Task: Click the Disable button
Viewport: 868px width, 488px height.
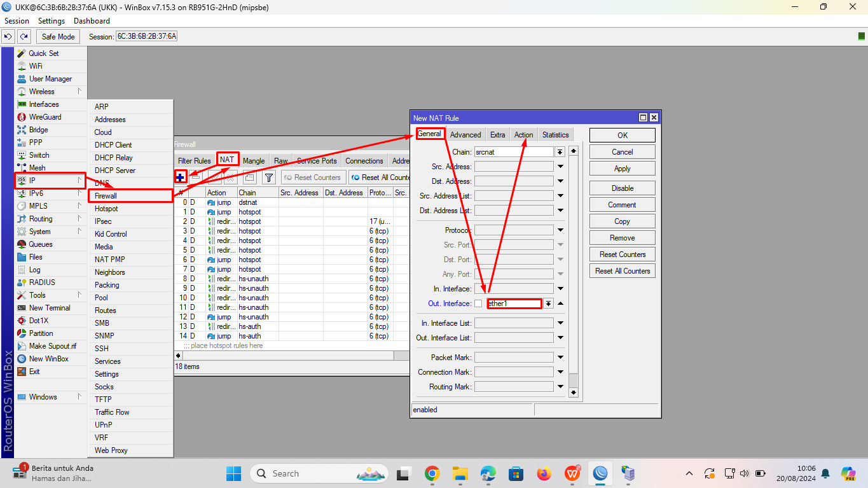Action: [x=623, y=188]
